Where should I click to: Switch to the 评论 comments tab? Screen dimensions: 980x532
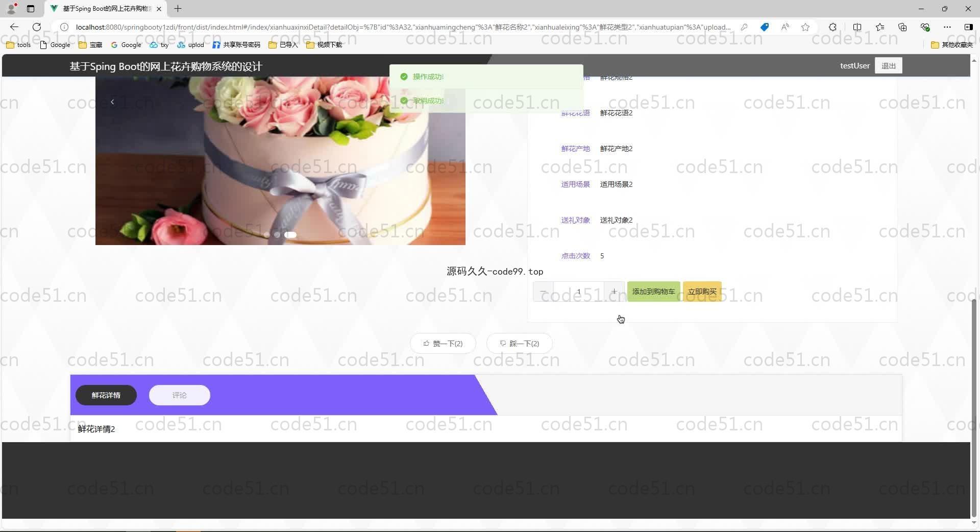click(x=180, y=395)
